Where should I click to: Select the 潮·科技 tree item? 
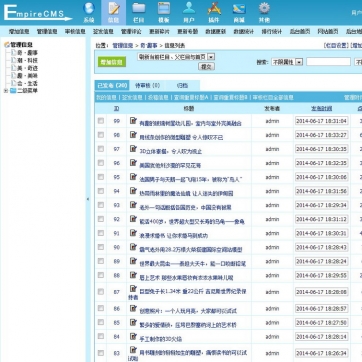(28, 60)
